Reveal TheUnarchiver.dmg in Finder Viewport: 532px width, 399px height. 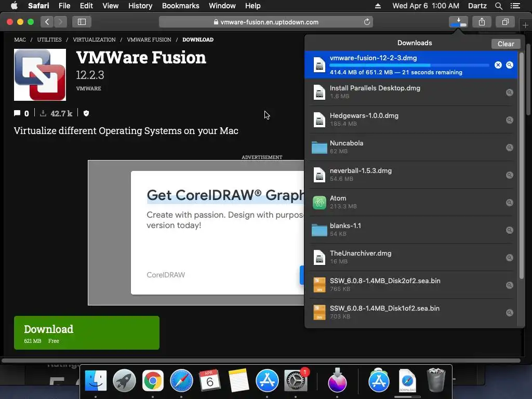click(510, 258)
